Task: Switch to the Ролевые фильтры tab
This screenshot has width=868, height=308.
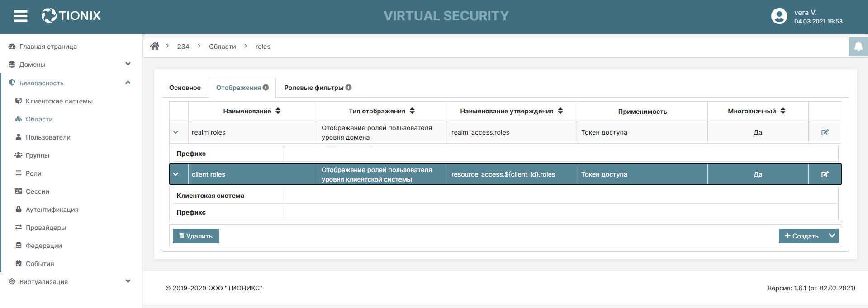Action: [318, 88]
